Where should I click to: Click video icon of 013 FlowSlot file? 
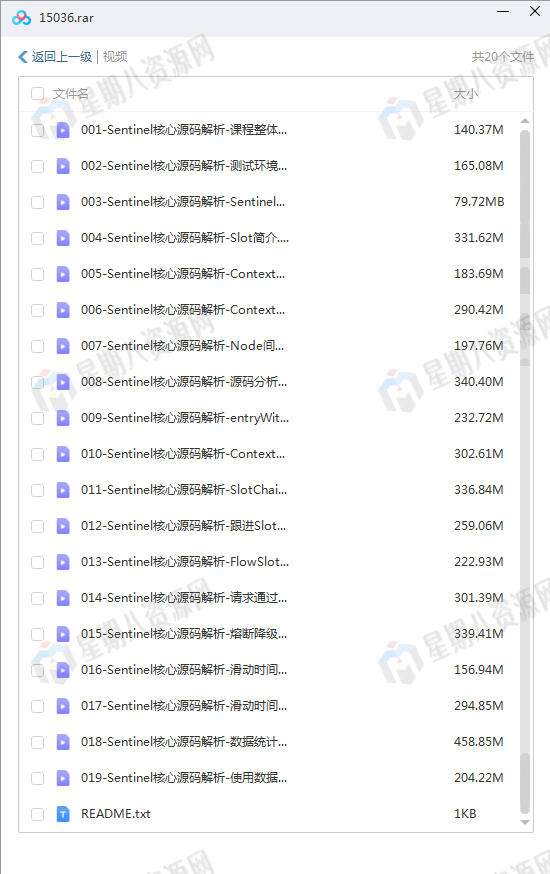click(63, 562)
